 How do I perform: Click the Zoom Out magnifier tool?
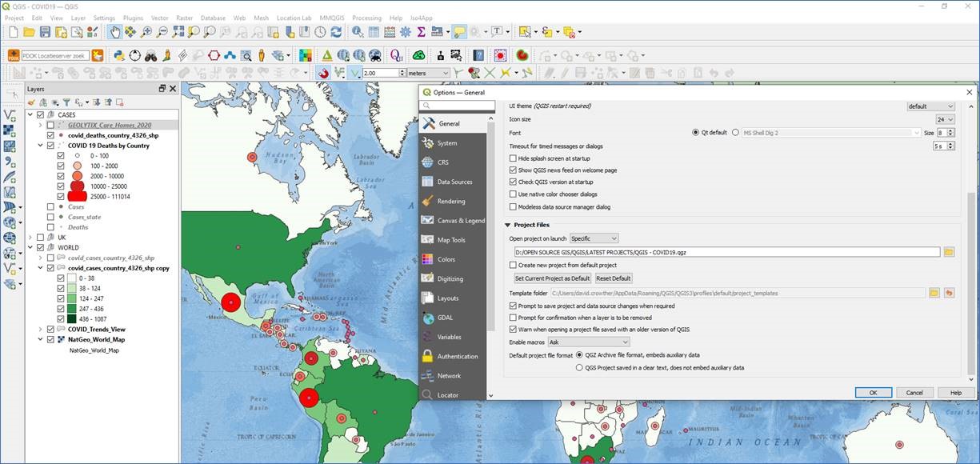click(162, 32)
